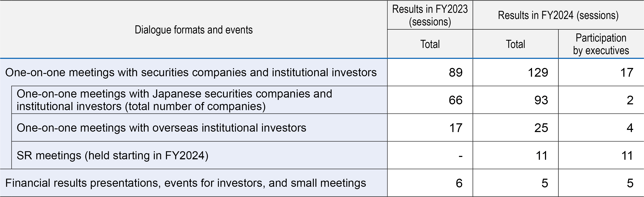
Task: Click the "SR meetings (held starting in FY2024)" label
Action: click(x=112, y=155)
